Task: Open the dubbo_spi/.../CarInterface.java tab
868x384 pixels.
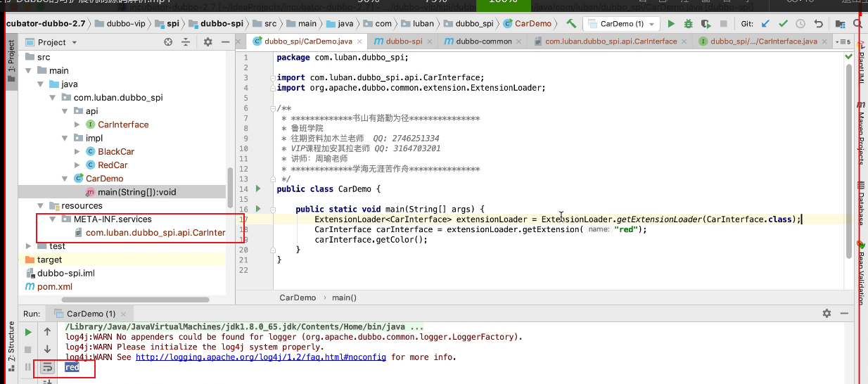Action: click(762, 41)
